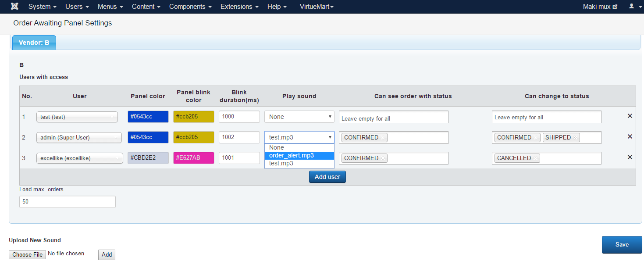Remove the excellike user row
Image resolution: width=644 pixels, height=279 pixels.
point(630,157)
